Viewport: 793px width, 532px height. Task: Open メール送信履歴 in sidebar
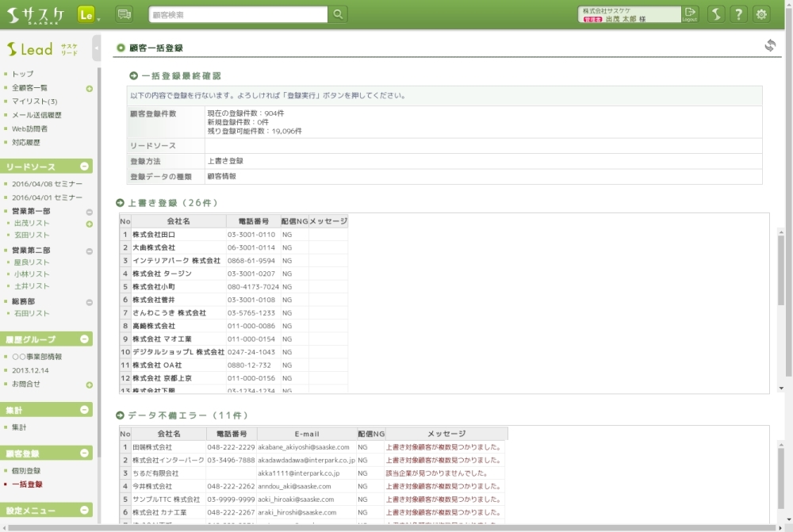click(x=36, y=115)
